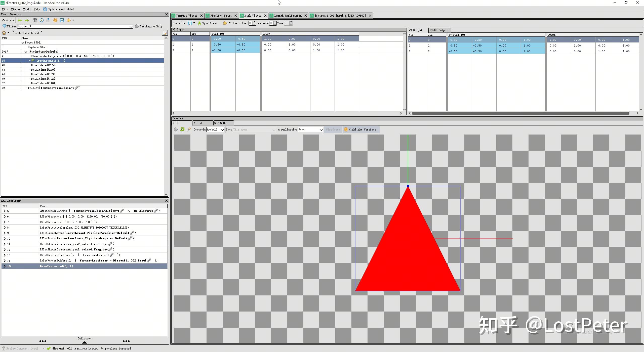Click the green reset camera arrow in Preview
This screenshot has width=644, height=352.
point(182,129)
